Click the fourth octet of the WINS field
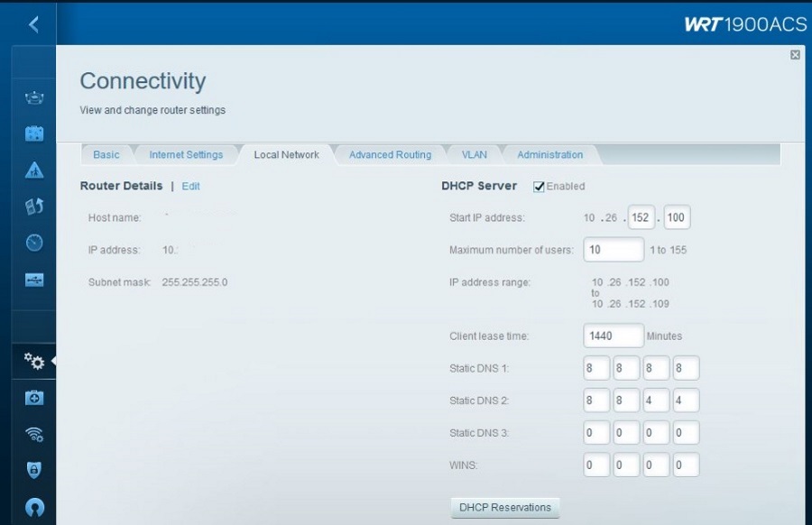This screenshot has height=525, width=812. coord(687,465)
